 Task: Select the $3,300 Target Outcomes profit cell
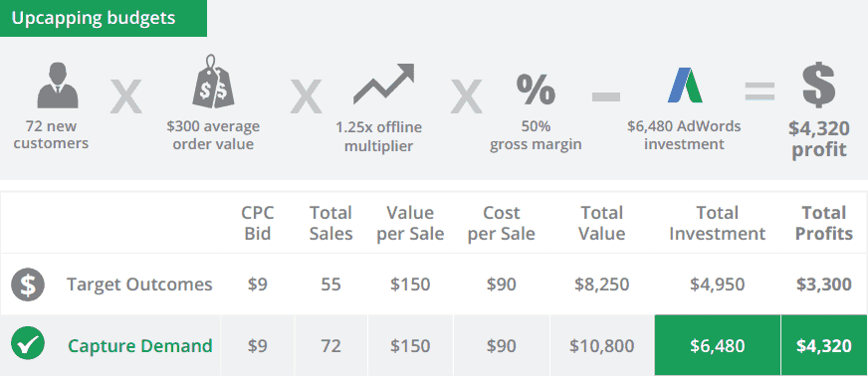[x=824, y=284]
